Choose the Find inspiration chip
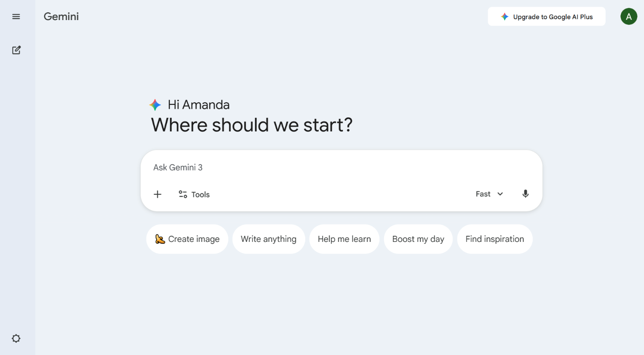Screen dimensions: 644x355 tap(494, 239)
